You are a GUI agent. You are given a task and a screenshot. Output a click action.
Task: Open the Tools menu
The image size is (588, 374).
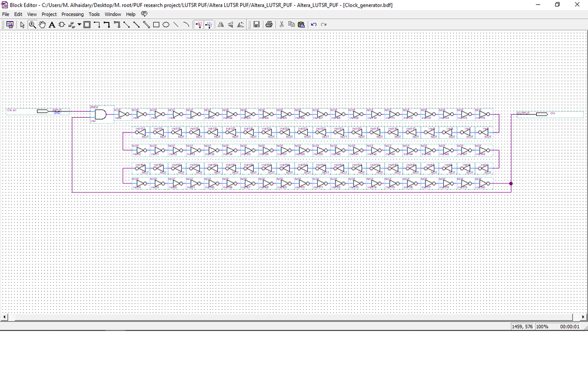(x=94, y=14)
